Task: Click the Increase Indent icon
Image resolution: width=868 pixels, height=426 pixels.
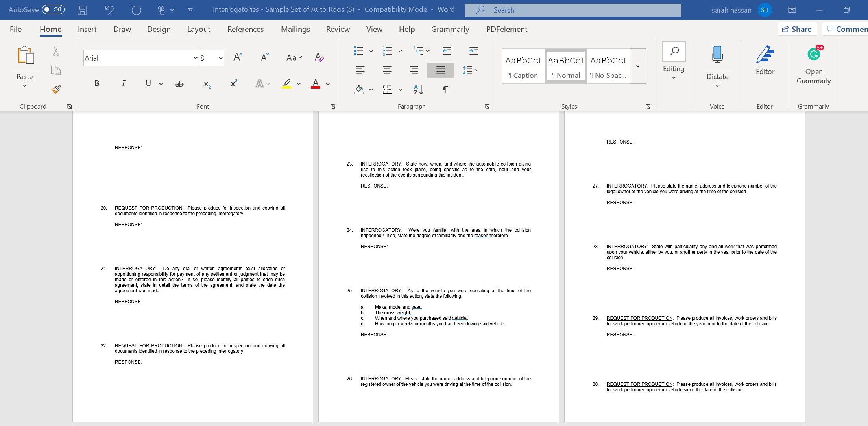Action: tap(474, 51)
